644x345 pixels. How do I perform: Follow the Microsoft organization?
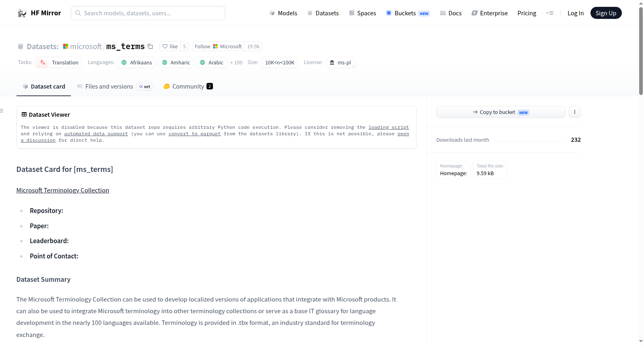tap(218, 46)
